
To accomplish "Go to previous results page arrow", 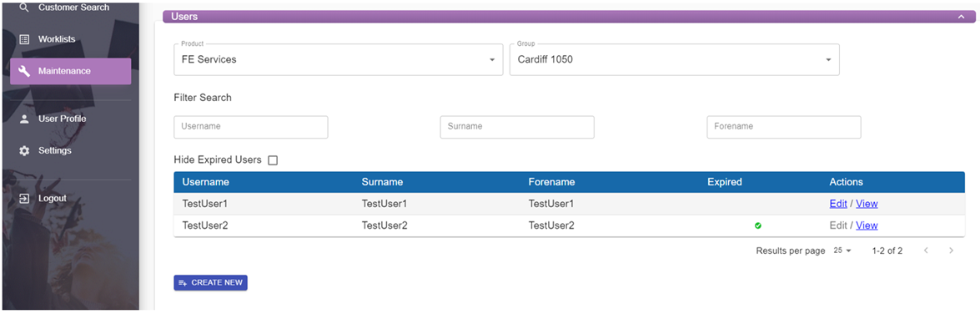I will point(926,251).
